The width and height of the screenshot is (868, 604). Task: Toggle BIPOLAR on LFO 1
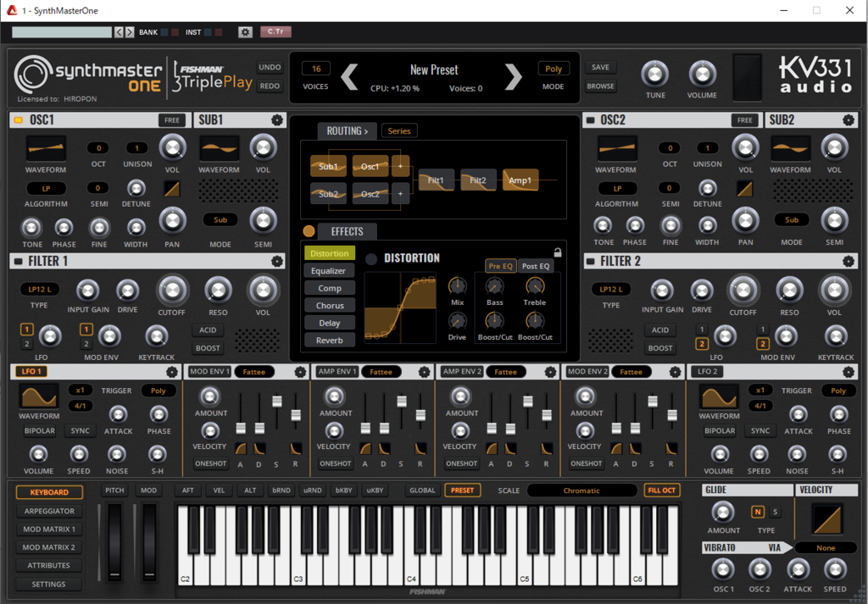[x=39, y=431]
